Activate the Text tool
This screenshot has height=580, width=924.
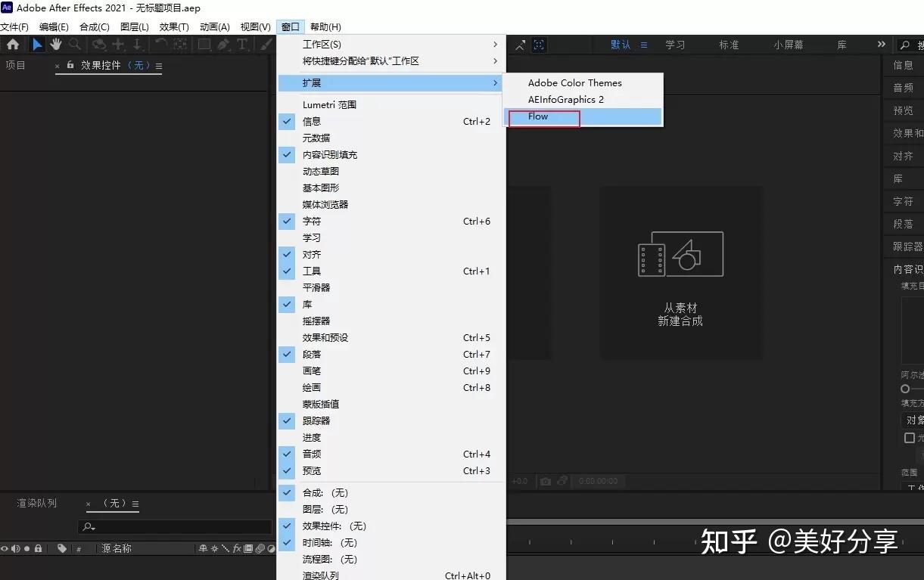point(242,45)
